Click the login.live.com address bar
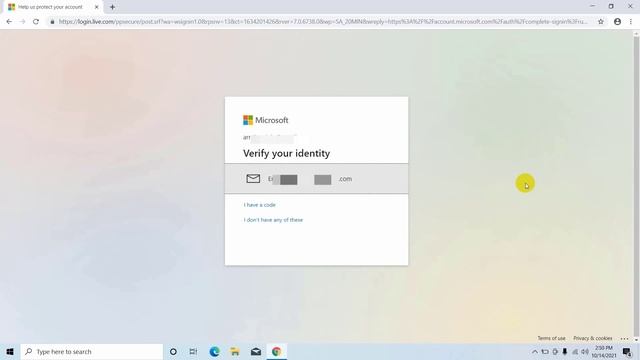Viewport: 640px width, 360px height. (322, 22)
